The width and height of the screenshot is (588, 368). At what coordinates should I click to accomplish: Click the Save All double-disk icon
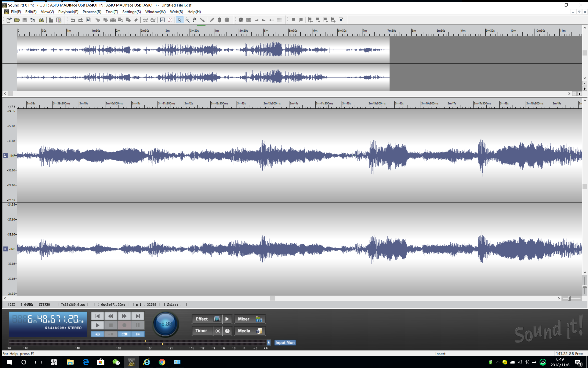tap(32, 20)
